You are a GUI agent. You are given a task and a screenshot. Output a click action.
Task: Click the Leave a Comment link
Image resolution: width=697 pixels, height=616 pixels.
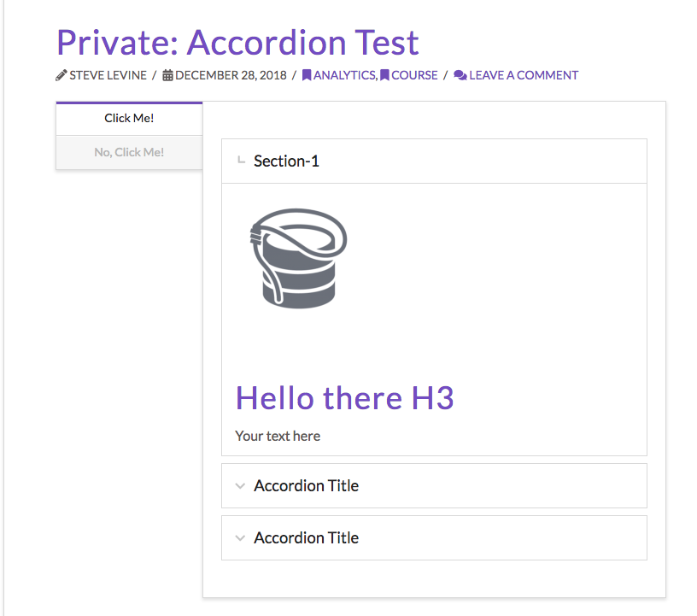pos(524,75)
